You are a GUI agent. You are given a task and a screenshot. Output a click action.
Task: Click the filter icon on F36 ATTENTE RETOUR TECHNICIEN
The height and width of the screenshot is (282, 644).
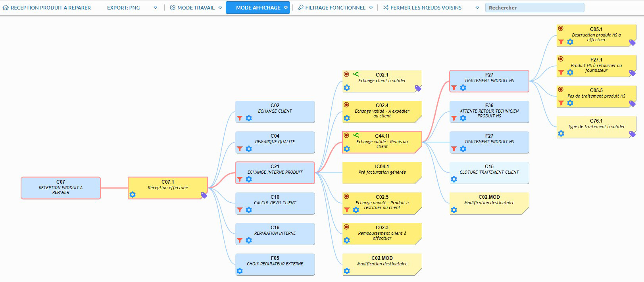coord(454,118)
